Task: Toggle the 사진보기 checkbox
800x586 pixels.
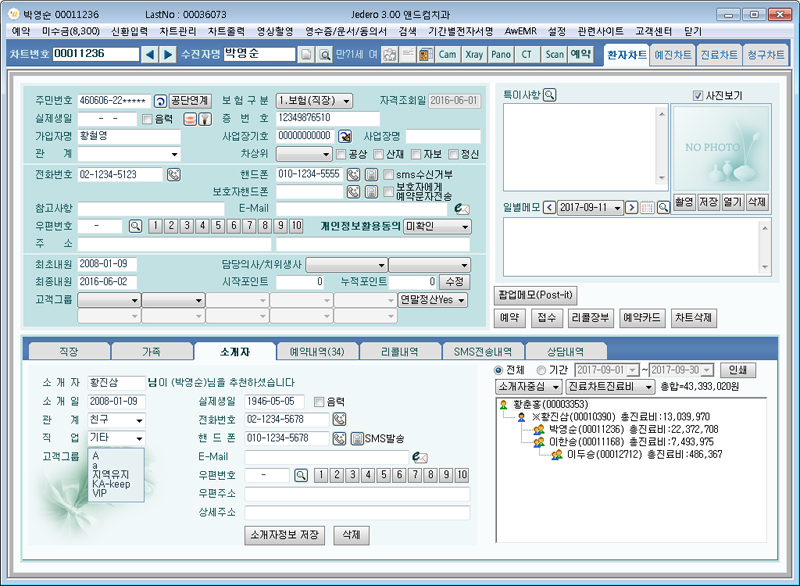Action: point(699,96)
